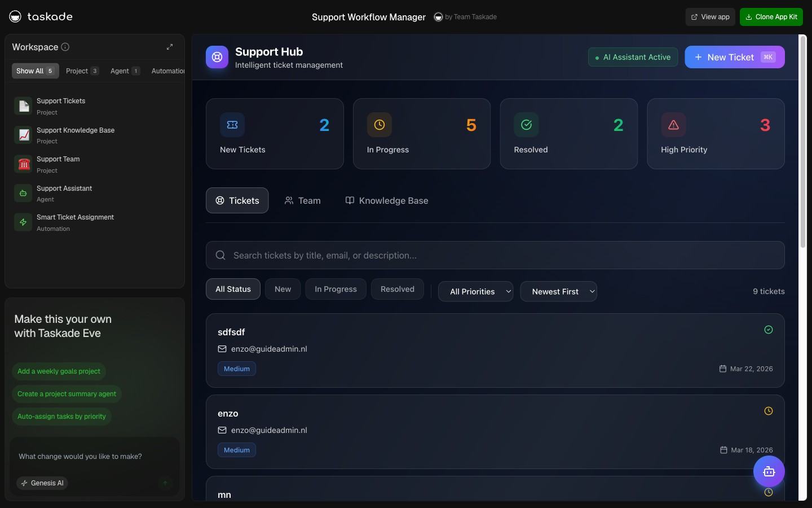Viewport: 812px width, 508px height.
Task: Click the Medium badge on enzo ticket
Action: (237, 450)
